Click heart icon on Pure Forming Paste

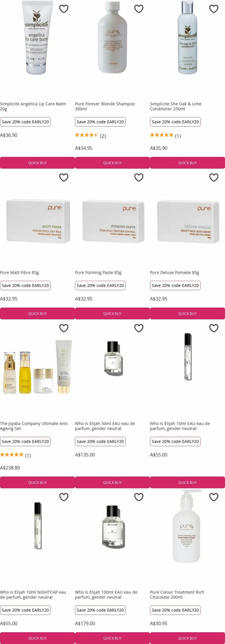coord(139,177)
